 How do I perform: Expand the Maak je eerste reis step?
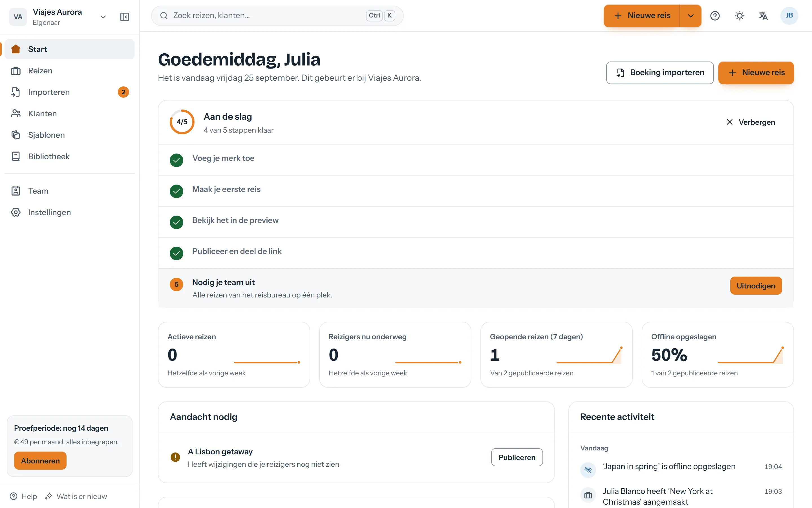tap(475, 191)
